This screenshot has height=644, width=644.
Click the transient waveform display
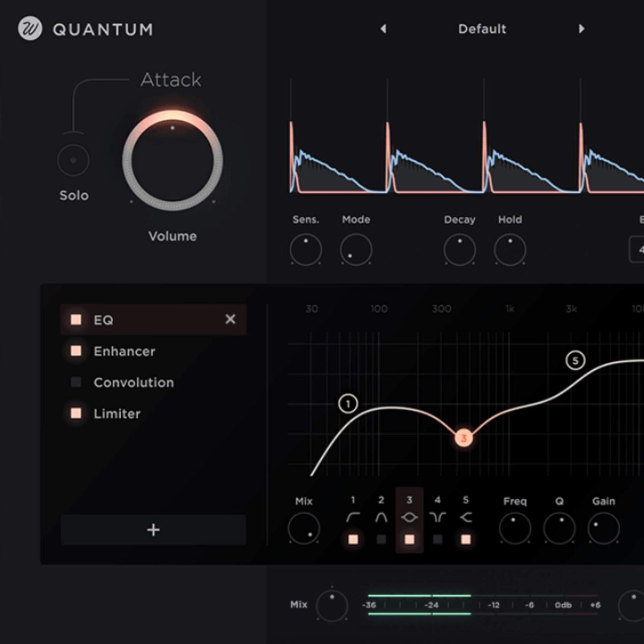pos(466,136)
